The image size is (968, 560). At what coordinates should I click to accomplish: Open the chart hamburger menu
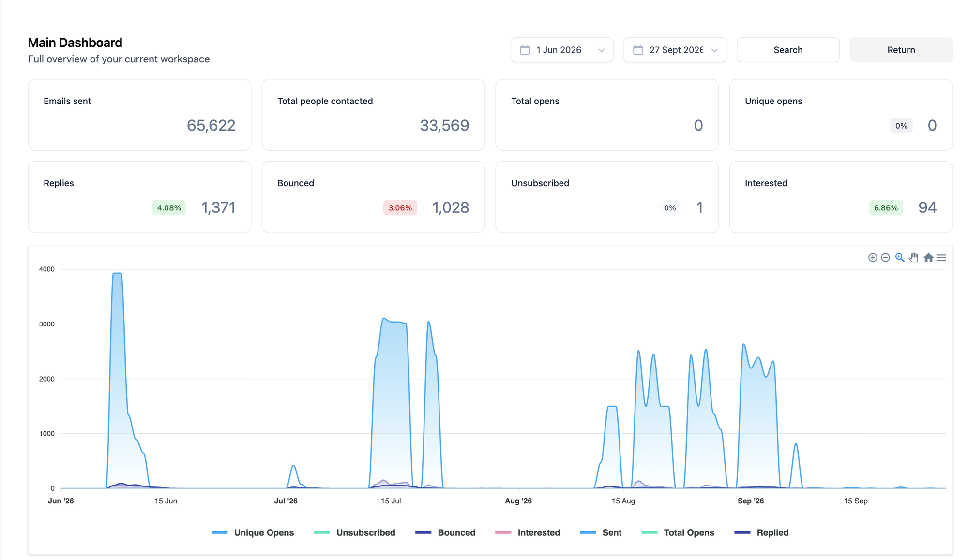(941, 258)
